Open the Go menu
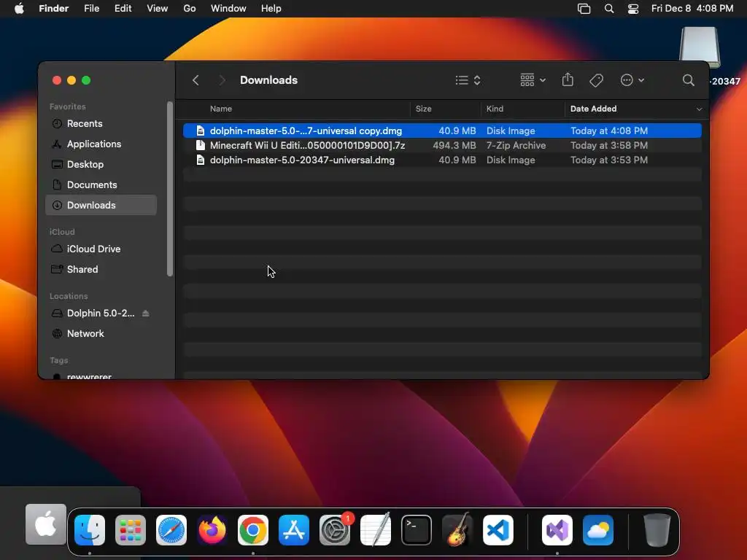The height and width of the screenshot is (560, 747). coord(190,9)
